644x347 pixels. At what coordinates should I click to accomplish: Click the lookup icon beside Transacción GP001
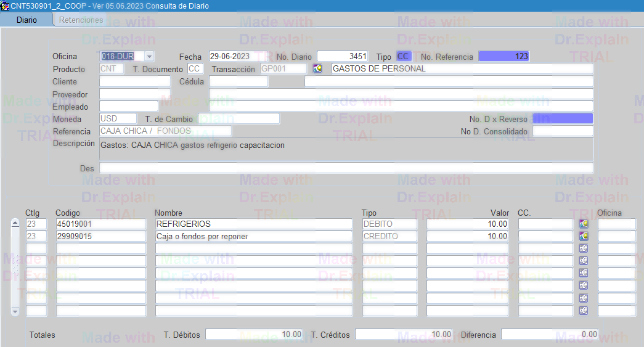coord(318,68)
